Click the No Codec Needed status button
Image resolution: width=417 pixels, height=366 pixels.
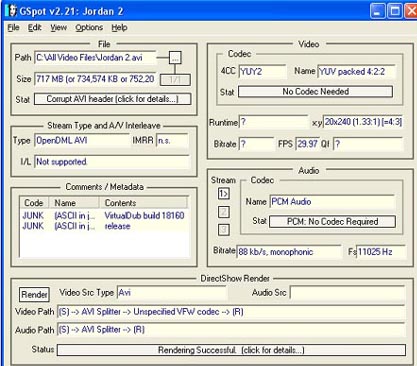click(x=315, y=92)
